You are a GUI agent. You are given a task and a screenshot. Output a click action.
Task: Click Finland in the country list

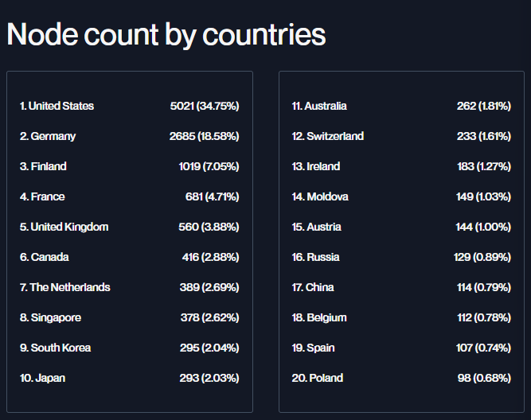coord(43,166)
